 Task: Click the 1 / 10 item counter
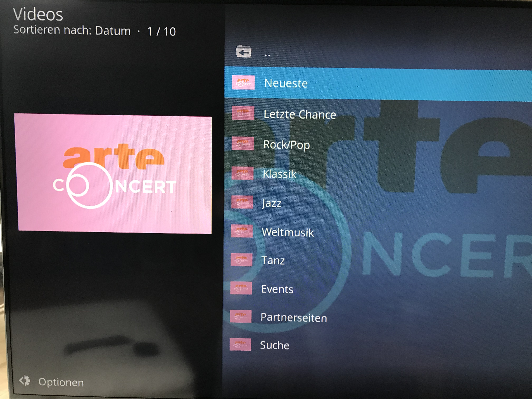[x=162, y=32]
